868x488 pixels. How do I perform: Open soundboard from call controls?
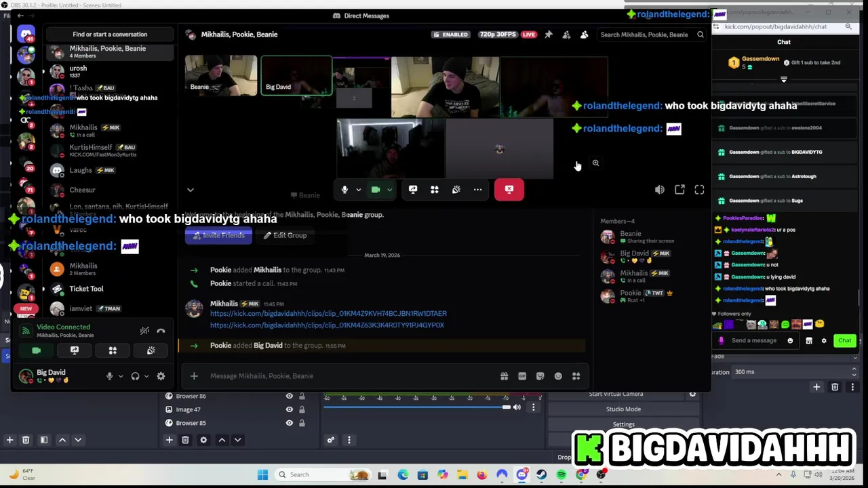click(x=456, y=190)
